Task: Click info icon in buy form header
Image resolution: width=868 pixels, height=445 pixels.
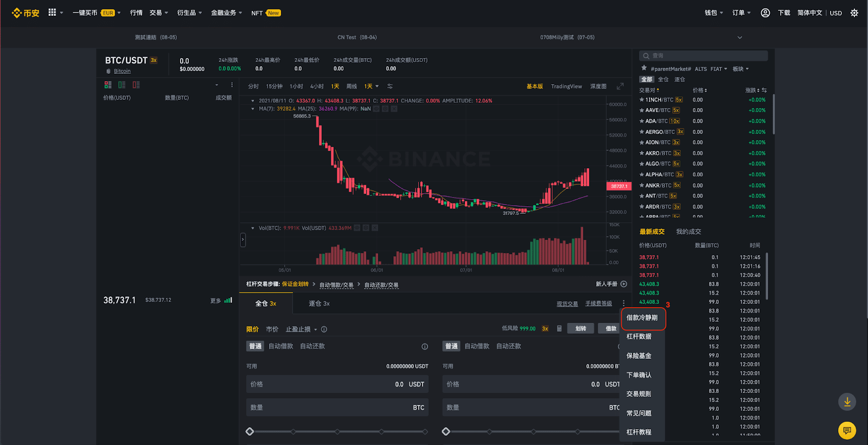Action: tap(425, 346)
